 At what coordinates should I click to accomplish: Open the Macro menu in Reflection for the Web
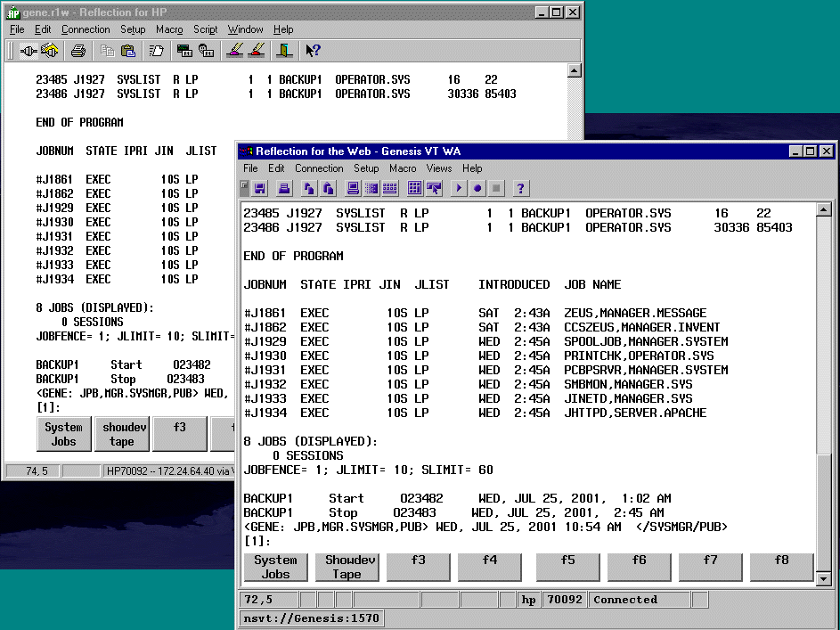(x=403, y=168)
